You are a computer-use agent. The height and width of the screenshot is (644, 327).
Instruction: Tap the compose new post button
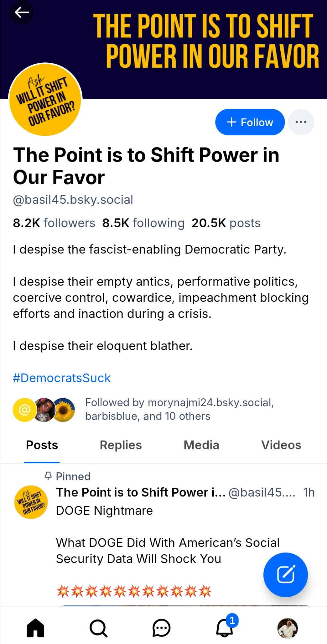(x=286, y=574)
